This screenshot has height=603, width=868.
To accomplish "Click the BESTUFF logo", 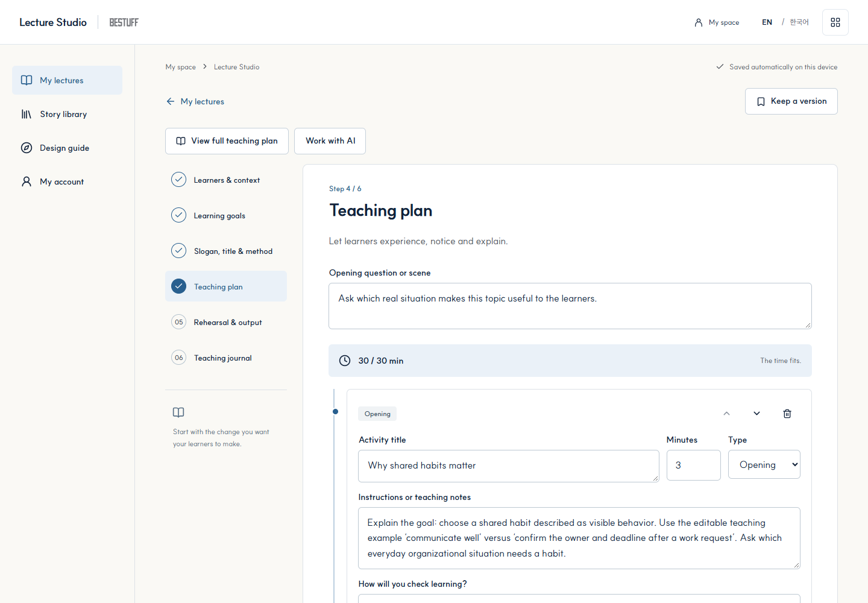I will click(x=124, y=22).
